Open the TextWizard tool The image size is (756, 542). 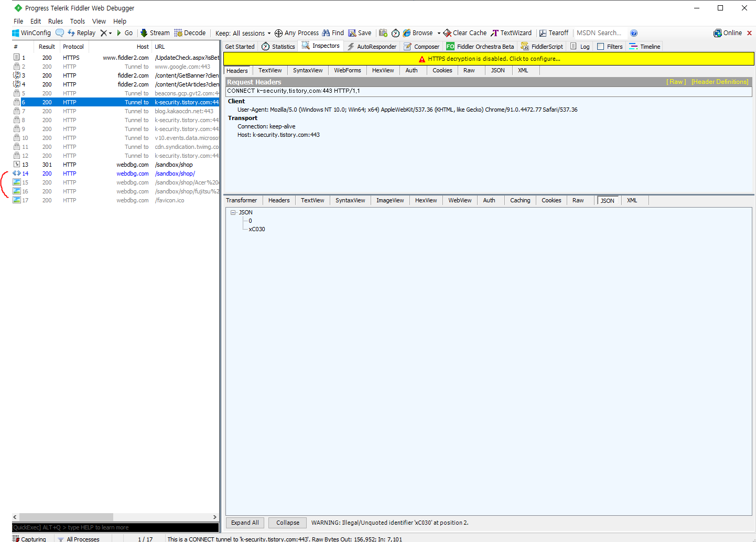pos(511,33)
